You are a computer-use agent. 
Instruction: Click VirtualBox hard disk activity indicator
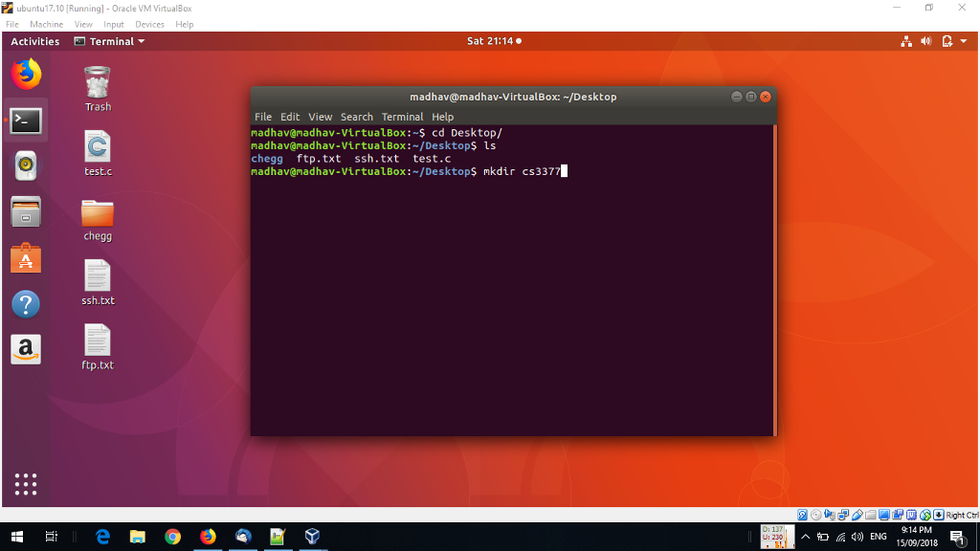(x=803, y=515)
